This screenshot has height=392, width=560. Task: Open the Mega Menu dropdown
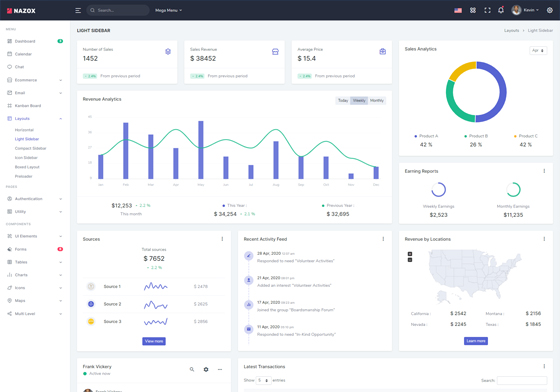tap(168, 10)
